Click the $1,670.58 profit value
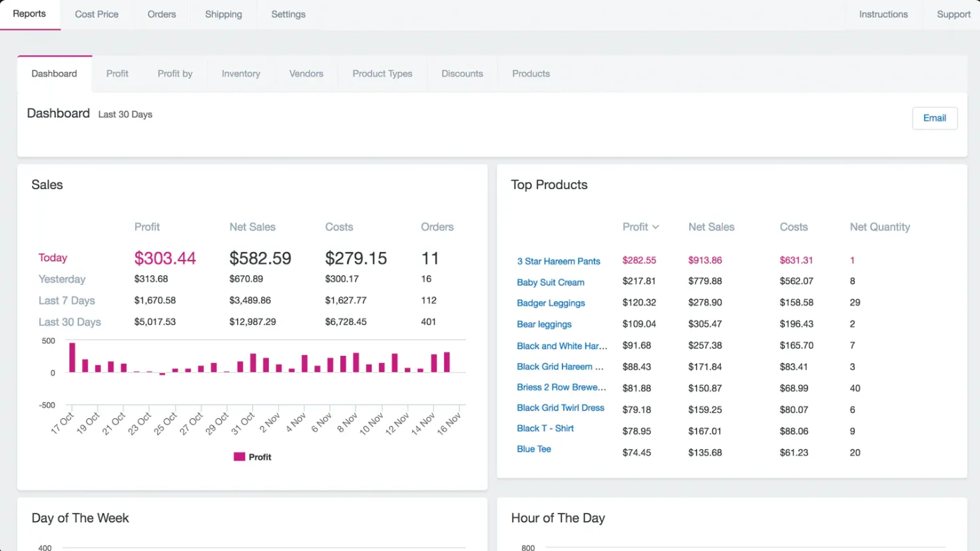Screen dimensions: 980x551 (155, 300)
